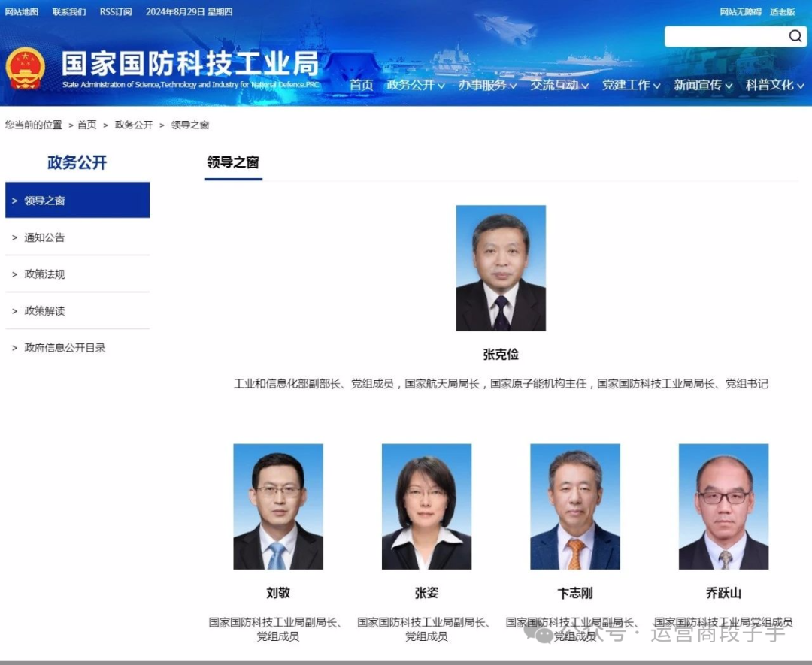Click the 网站地图 link at top

(x=22, y=12)
